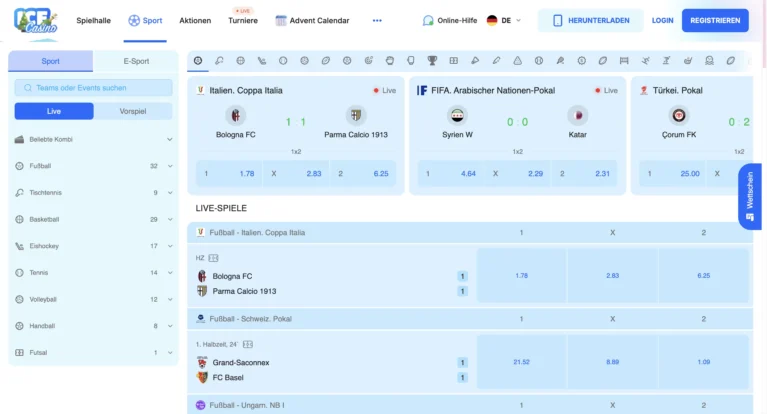Click the Online-Hilfe headset icon
Screen dimensions: 767x414
(x=428, y=21)
